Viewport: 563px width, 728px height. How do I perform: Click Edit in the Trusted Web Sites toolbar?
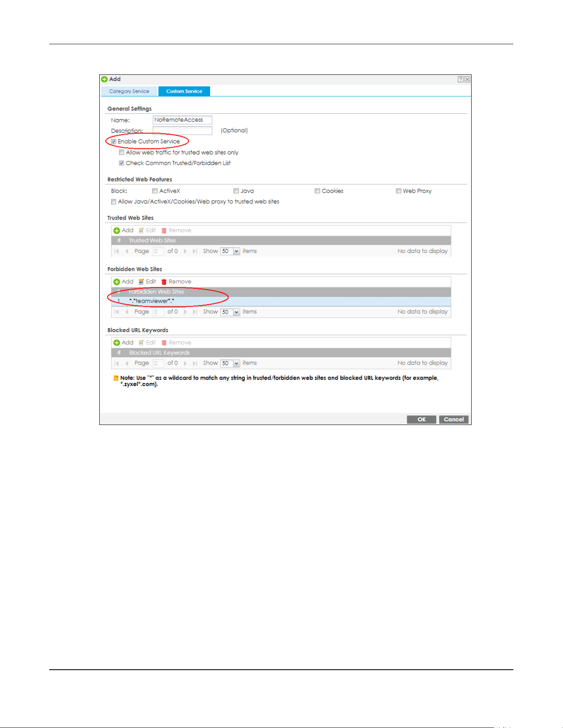pyautogui.click(x=147, y=230)
